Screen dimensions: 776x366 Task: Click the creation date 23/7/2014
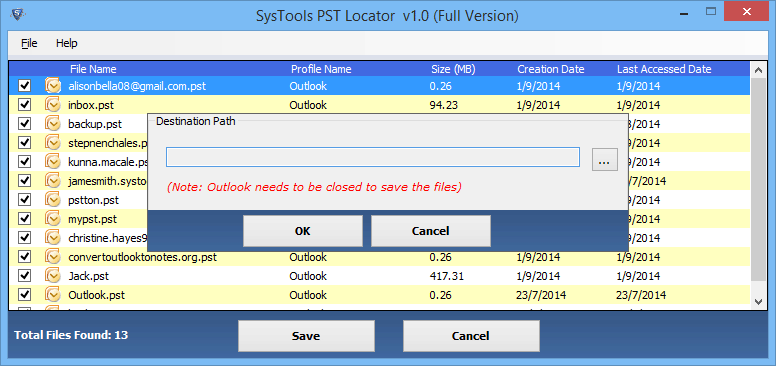(541, 295)
